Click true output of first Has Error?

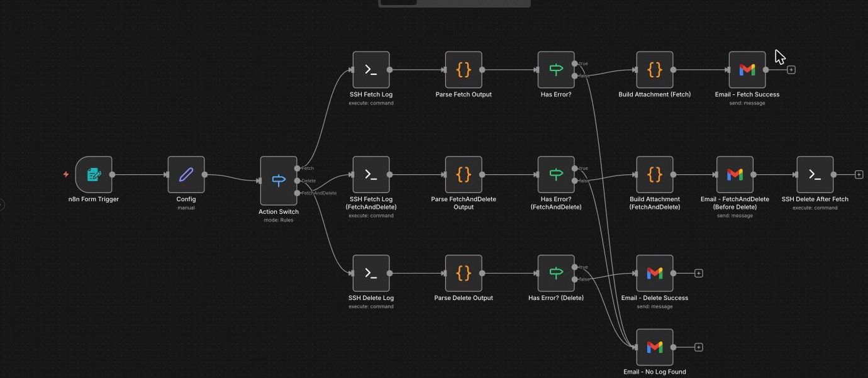(x=575, y=64)
